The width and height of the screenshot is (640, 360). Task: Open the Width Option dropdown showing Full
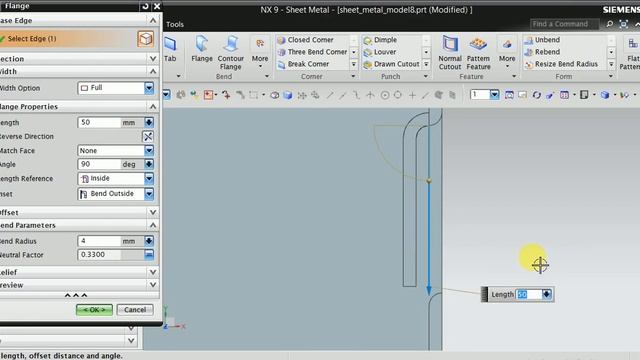pos(116,88)
